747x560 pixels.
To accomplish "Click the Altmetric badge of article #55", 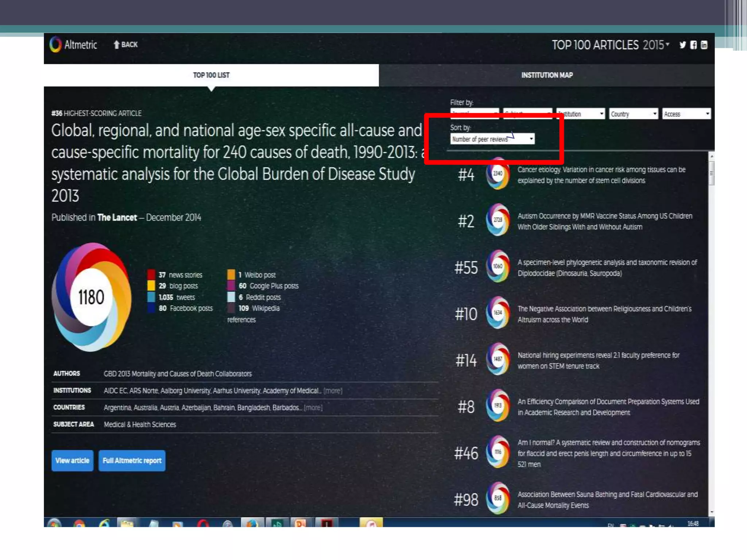I will pos(498,267).
